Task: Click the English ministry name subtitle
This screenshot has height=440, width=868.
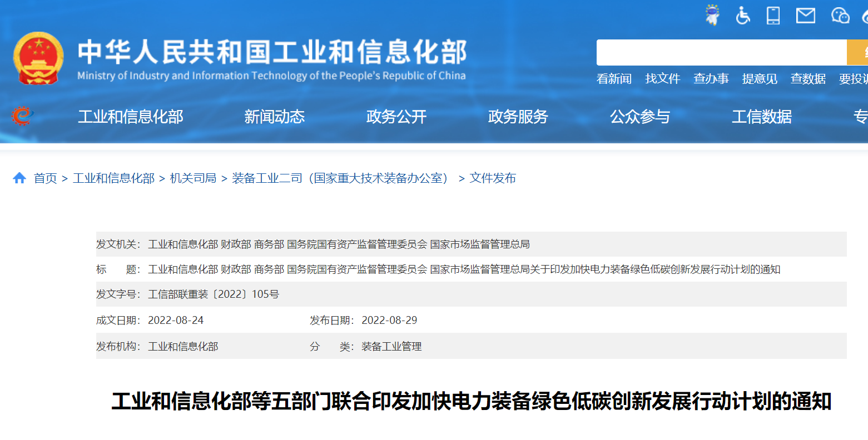Action: (271, 76)
